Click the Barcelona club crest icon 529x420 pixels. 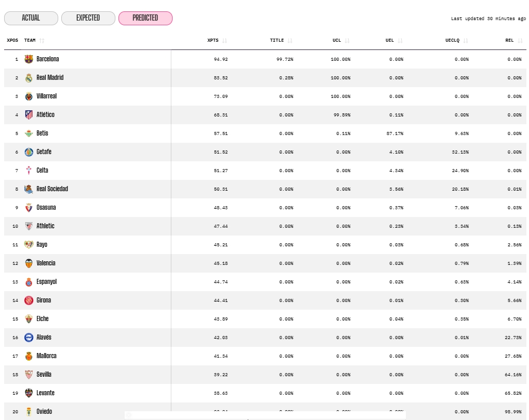pos(29,59)
